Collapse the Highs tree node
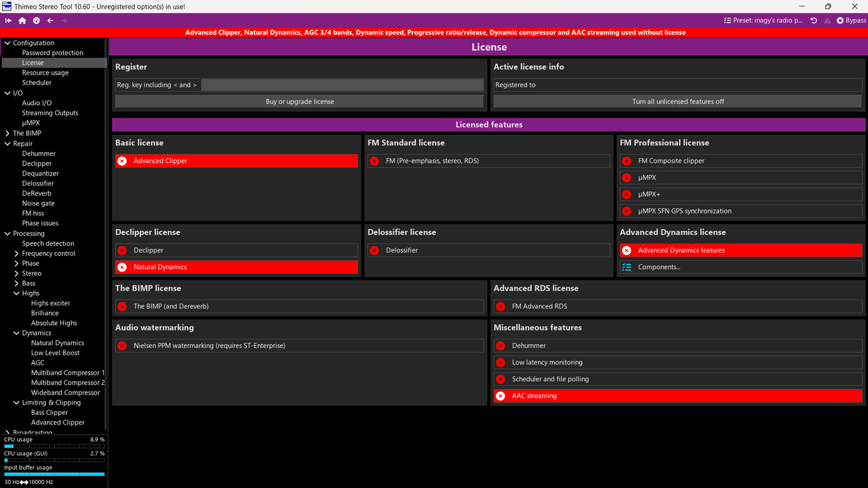The image size is (868, 488). (16, 293)
